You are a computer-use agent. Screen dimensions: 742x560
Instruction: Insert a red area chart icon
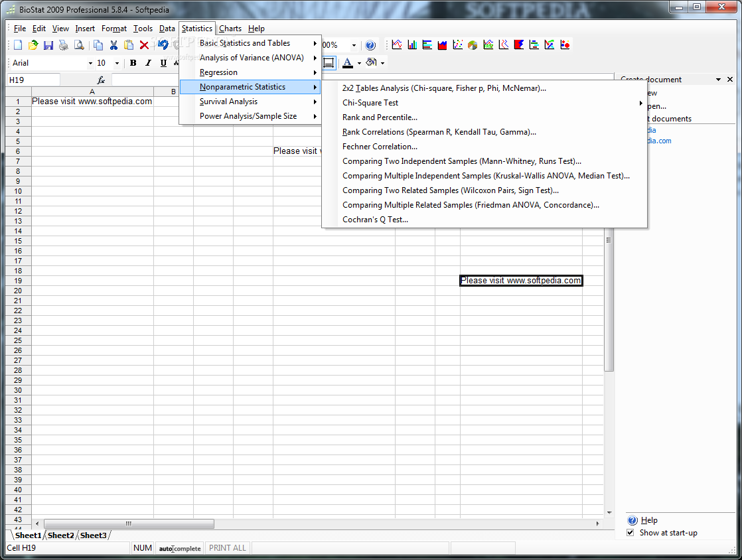[443, 45]
